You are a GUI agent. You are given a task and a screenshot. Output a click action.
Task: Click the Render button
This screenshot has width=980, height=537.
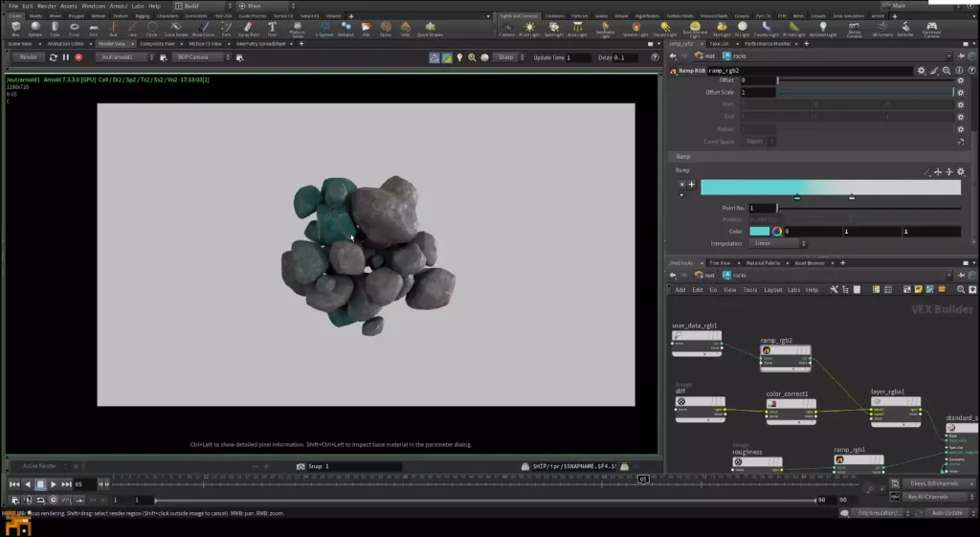tap(28, 57)
